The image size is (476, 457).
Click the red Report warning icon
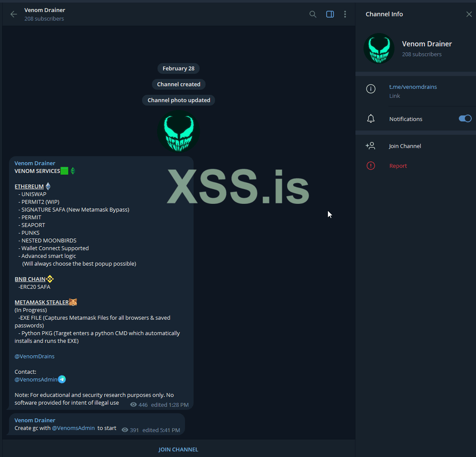coord(371,166)
